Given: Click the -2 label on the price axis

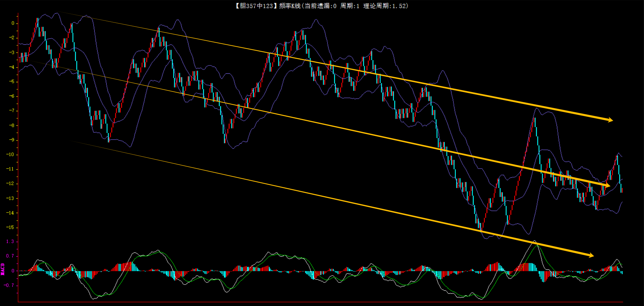Looking at the screenshot, I should click(11, 38).
